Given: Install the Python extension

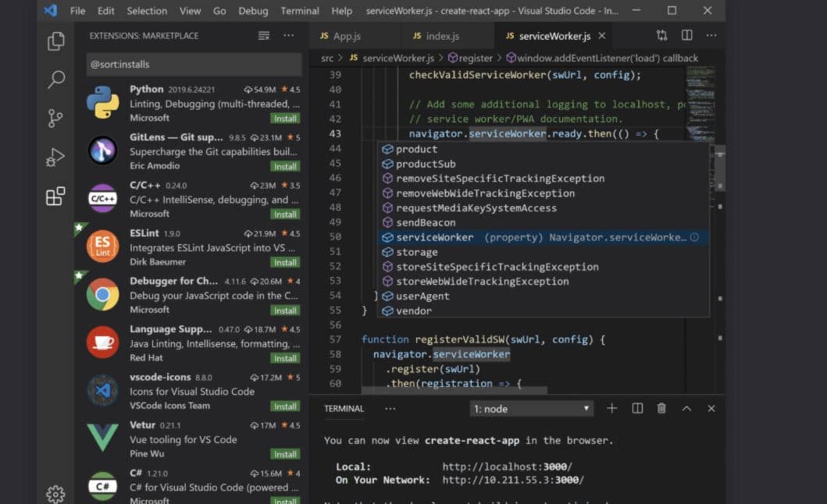Looking at the screenshot, I should coord(284,118).
